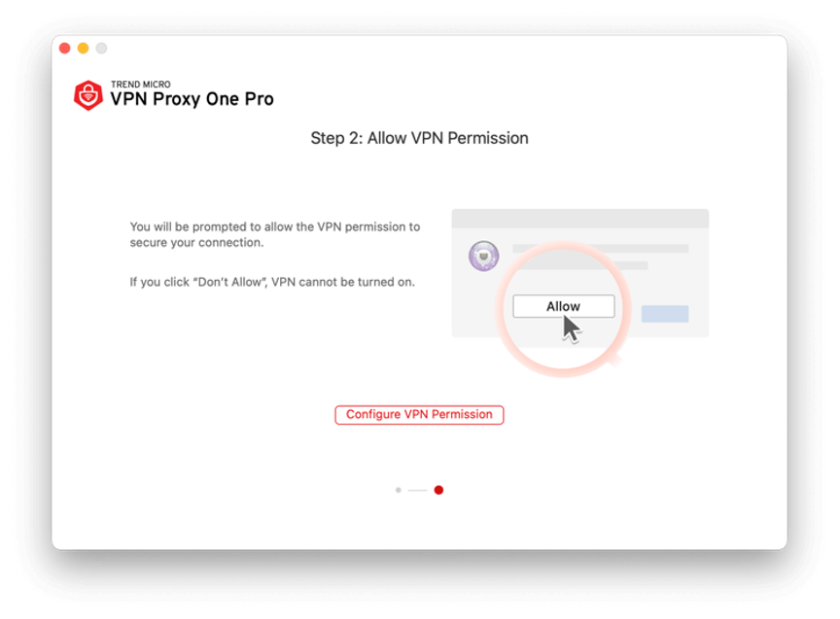Viewport: 840px width, 619px height.
Task: Go back to the gray step 1 page dot
Action: pos(398,490)
